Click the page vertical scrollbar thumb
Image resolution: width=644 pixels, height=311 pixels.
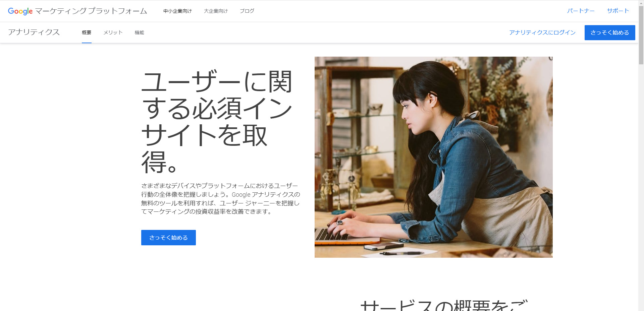coord(641,35)
